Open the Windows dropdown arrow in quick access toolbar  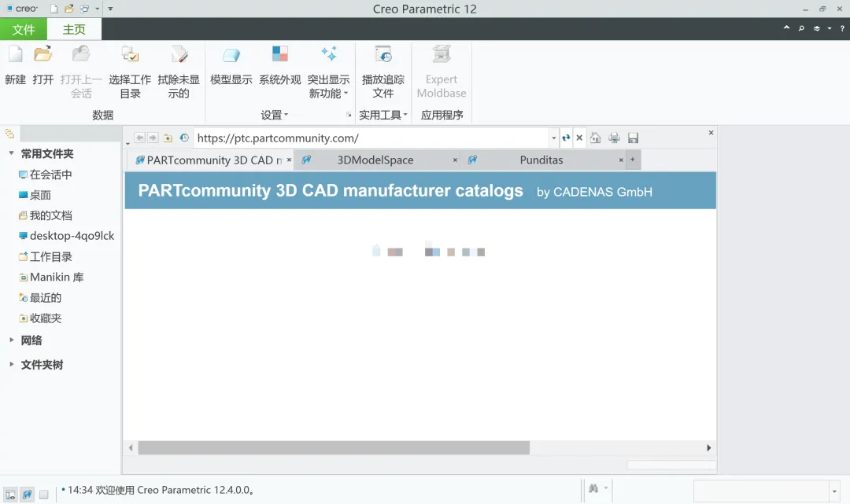(98, 9)
